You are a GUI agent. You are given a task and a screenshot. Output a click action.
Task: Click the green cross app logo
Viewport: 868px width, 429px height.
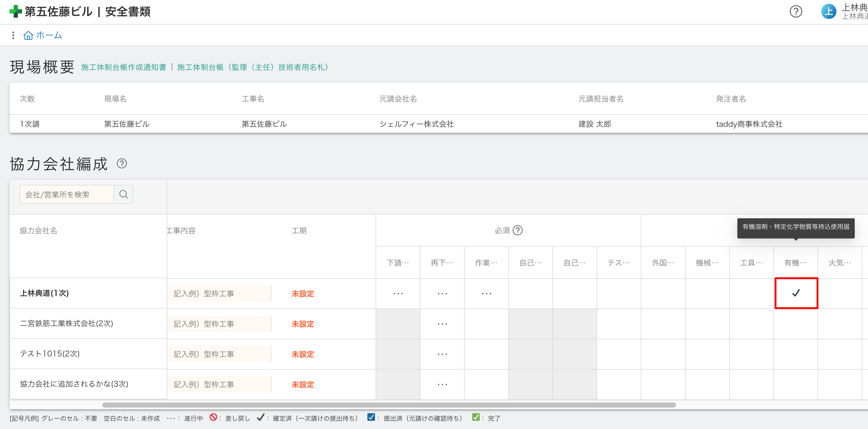15,11
